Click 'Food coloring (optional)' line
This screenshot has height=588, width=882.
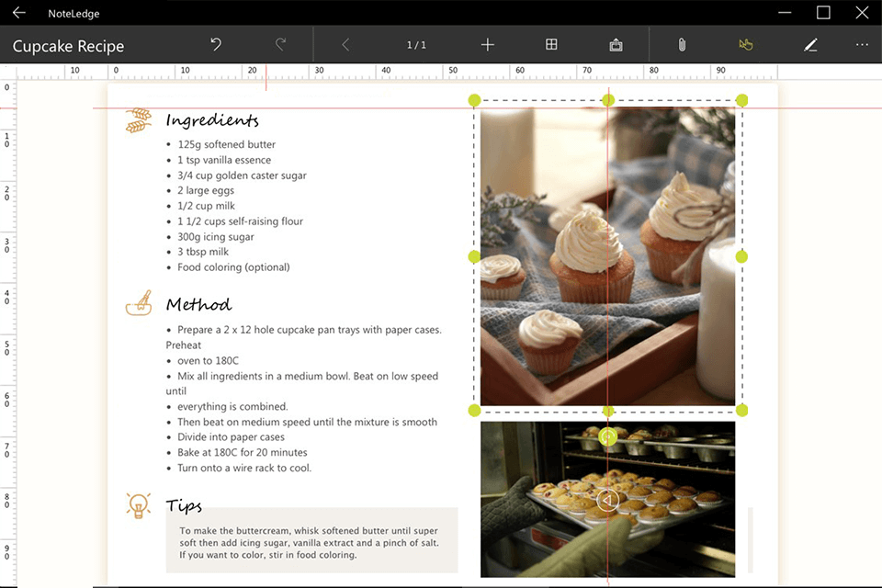click(233, 267)
